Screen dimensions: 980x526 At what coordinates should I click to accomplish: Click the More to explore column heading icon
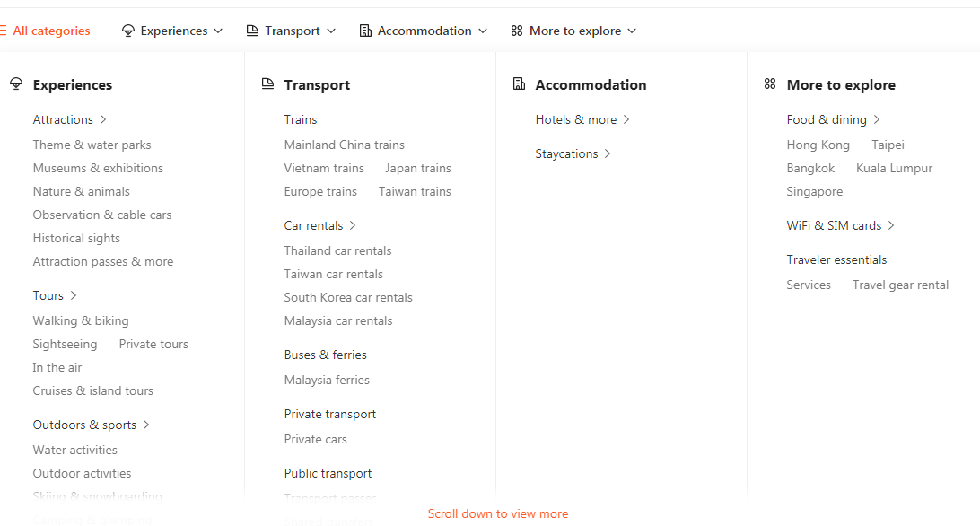pos(770,84)
